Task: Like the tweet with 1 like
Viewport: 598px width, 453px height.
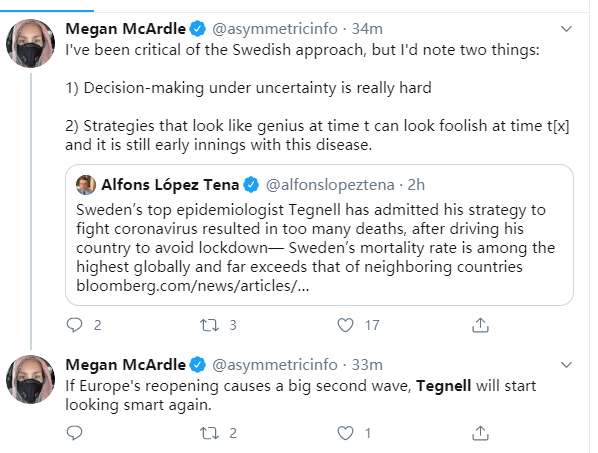Action: click(346, 433)
